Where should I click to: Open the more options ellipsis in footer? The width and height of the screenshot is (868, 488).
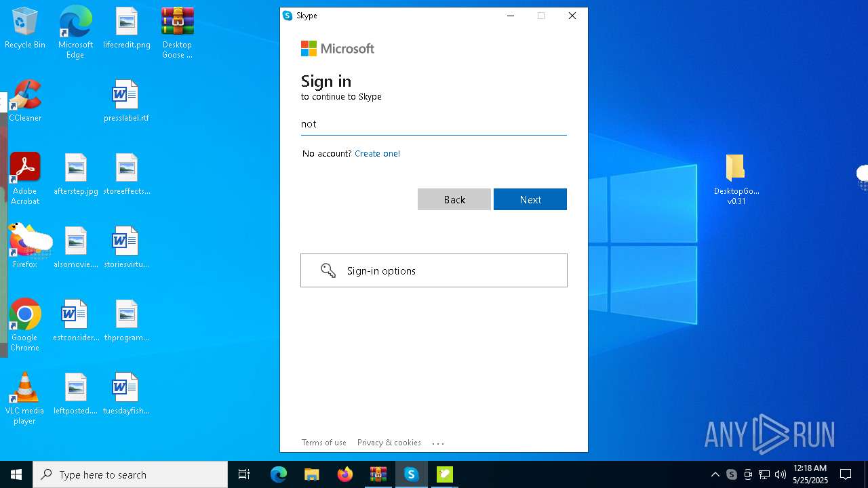click(438, 443)
